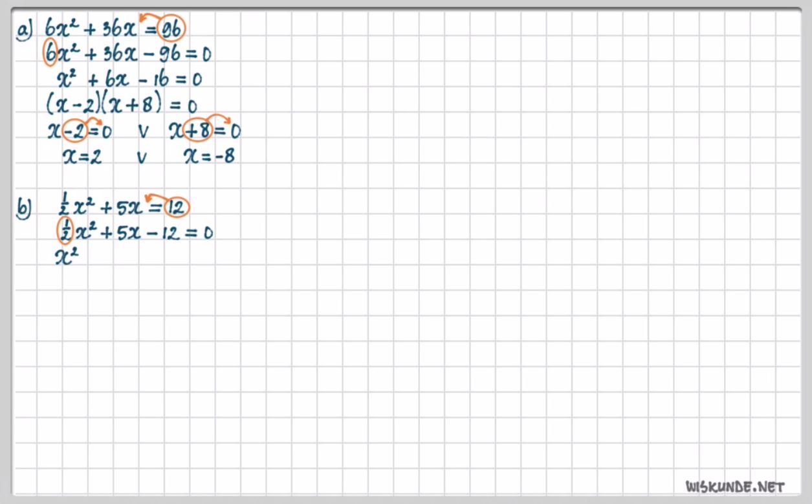Viewport: 812px width, 504px height.
Task: Click the unfinished x² on b's last line
Action: pos(67,257)
